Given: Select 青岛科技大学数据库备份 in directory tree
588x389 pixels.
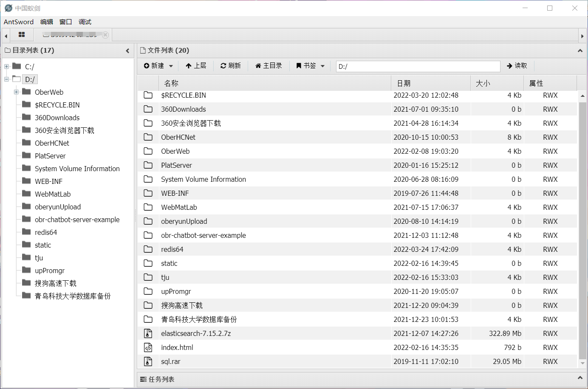Looking at the screenshot, I should point(73,296).
